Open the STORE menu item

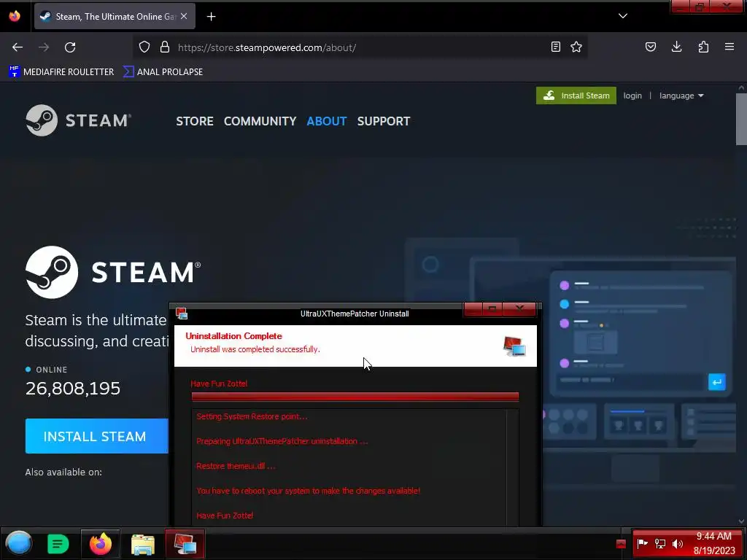point(194,122)
